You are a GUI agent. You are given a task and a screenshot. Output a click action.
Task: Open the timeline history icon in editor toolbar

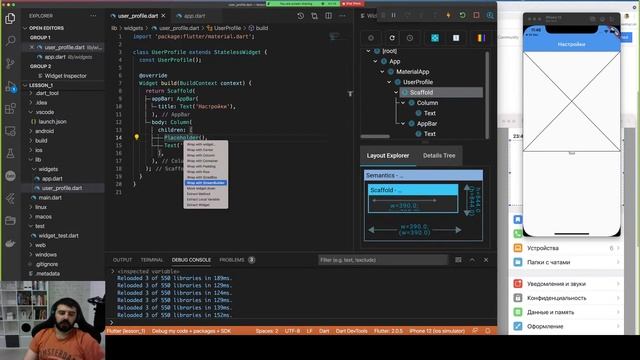pos(300,16)
